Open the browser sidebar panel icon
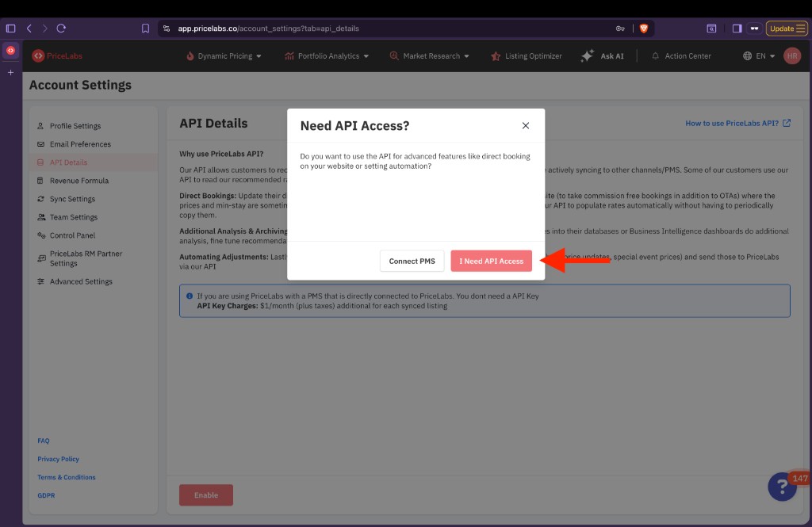Viewport: 812px width, 527px height. [x=11, y=29]
